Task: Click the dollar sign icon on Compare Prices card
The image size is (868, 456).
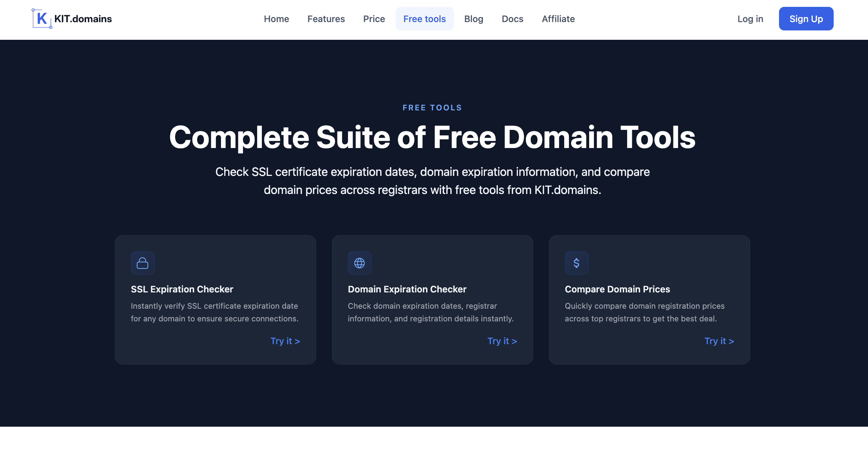Action: [576, 263]
